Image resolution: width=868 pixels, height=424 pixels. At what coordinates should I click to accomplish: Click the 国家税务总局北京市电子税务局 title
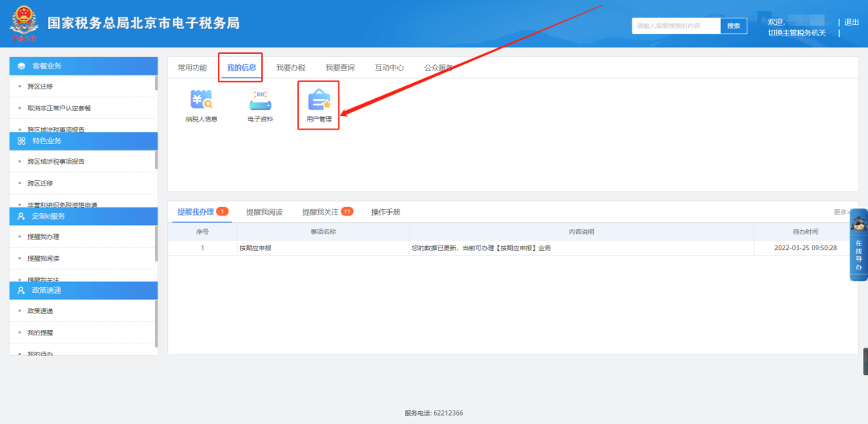[143, 23]
